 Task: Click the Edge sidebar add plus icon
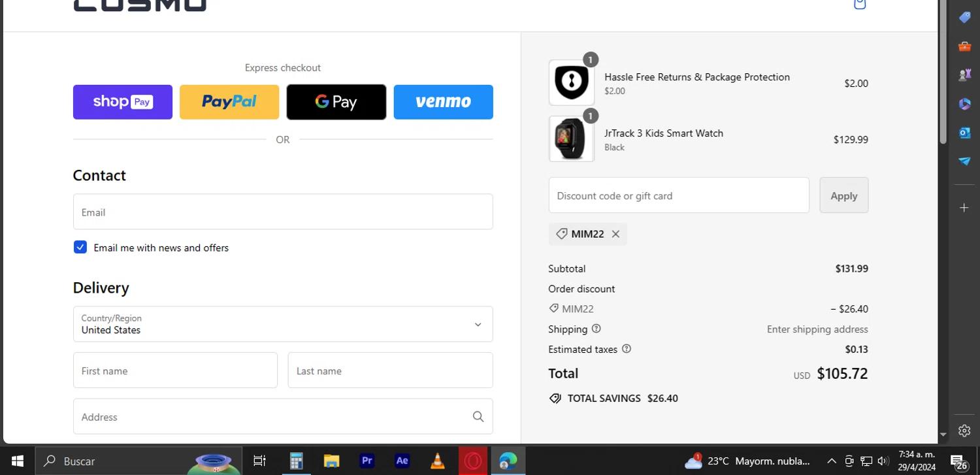(964, 208)
